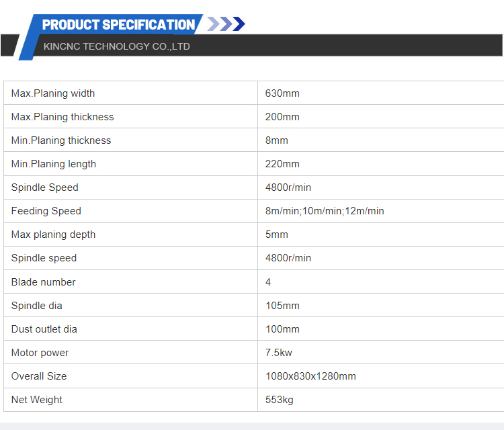Select Max planing depth label
504x430 pixels.
(x=54, y=234)
